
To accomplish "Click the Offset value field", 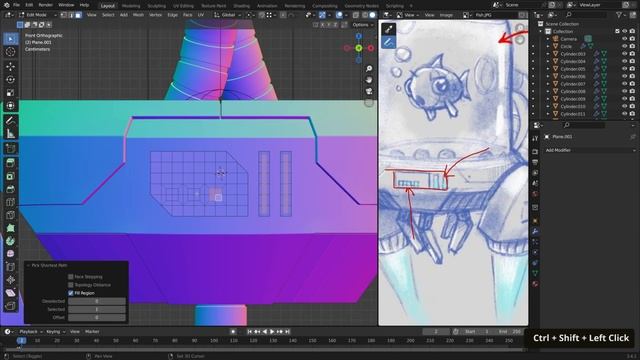I will pos(97,317).
